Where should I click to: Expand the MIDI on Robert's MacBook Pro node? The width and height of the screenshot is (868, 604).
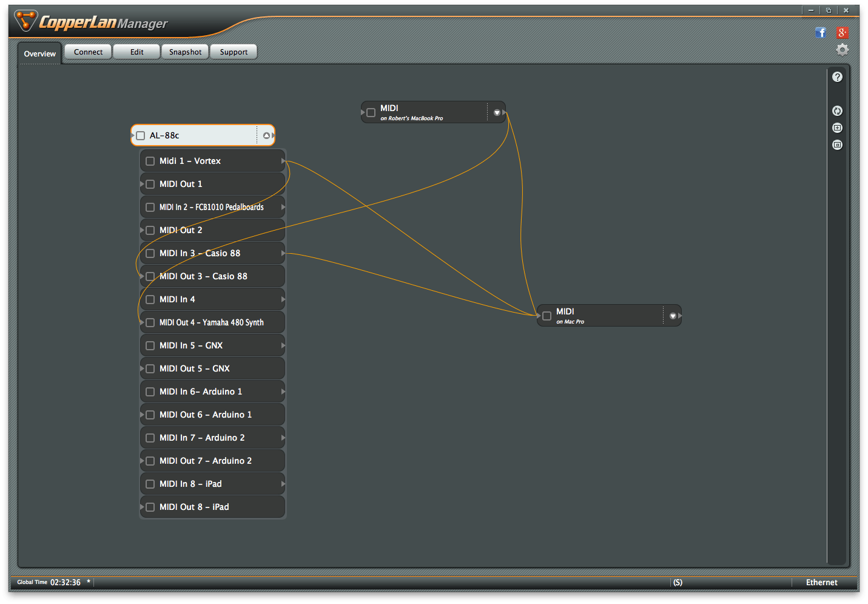pos(497,113)
